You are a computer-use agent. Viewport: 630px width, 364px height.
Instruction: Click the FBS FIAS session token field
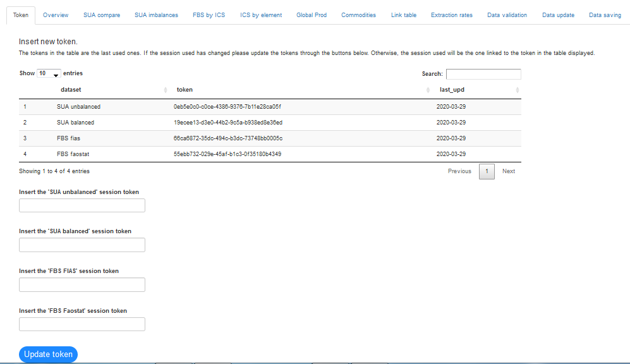tap(82, 284)
